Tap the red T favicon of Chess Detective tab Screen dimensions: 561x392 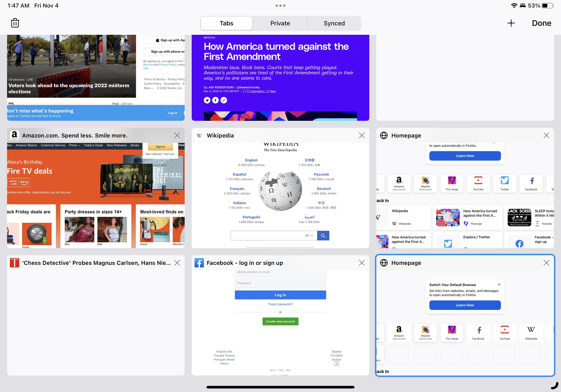[14, 263]
